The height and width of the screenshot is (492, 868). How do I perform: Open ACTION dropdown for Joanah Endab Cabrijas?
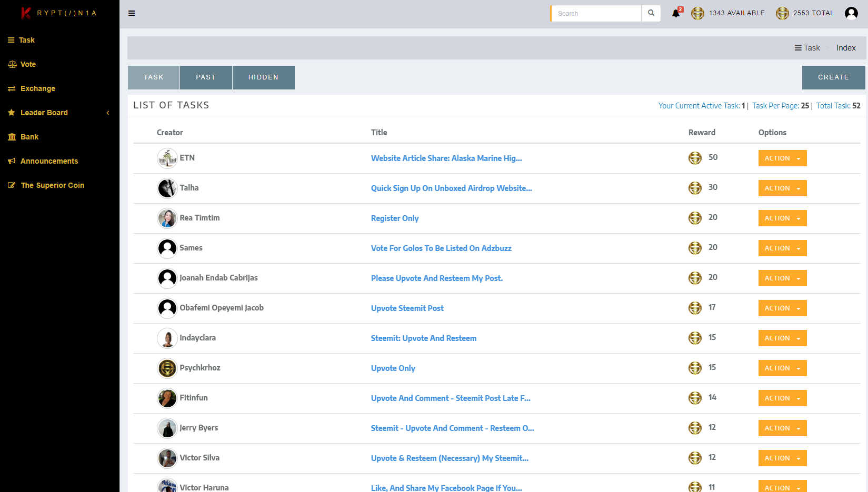tap(782, 278)
